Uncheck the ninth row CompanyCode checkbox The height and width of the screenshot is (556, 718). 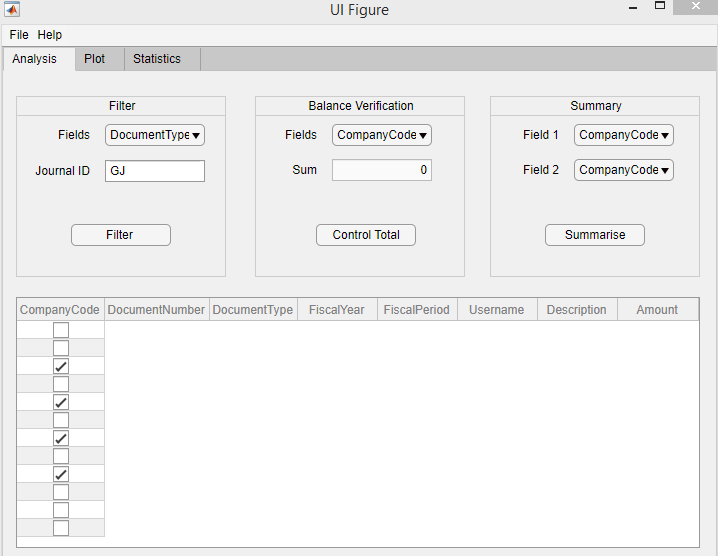pyautogui.click(x=61, y=474)
